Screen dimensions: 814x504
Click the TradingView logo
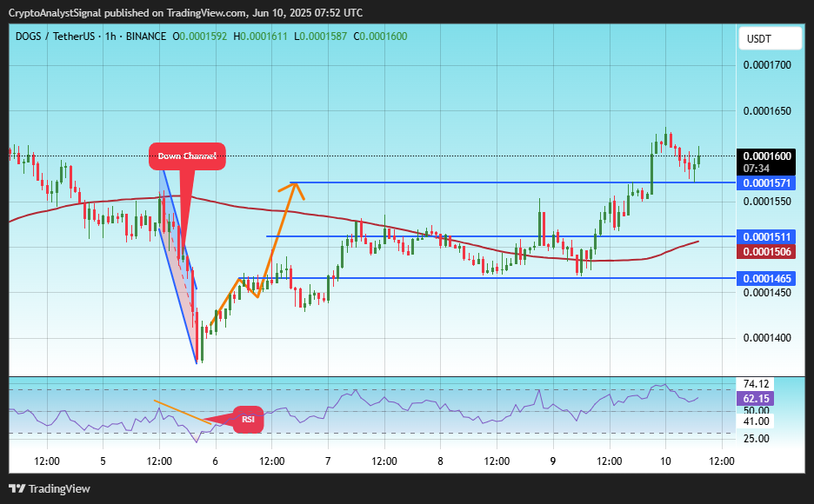pyautogui.click(x=50, y=488)
